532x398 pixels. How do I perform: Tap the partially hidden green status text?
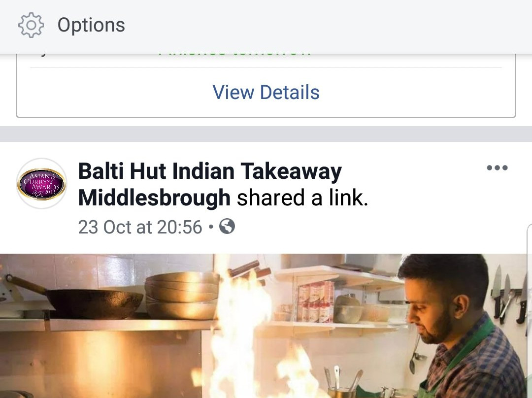click(234, 54)
